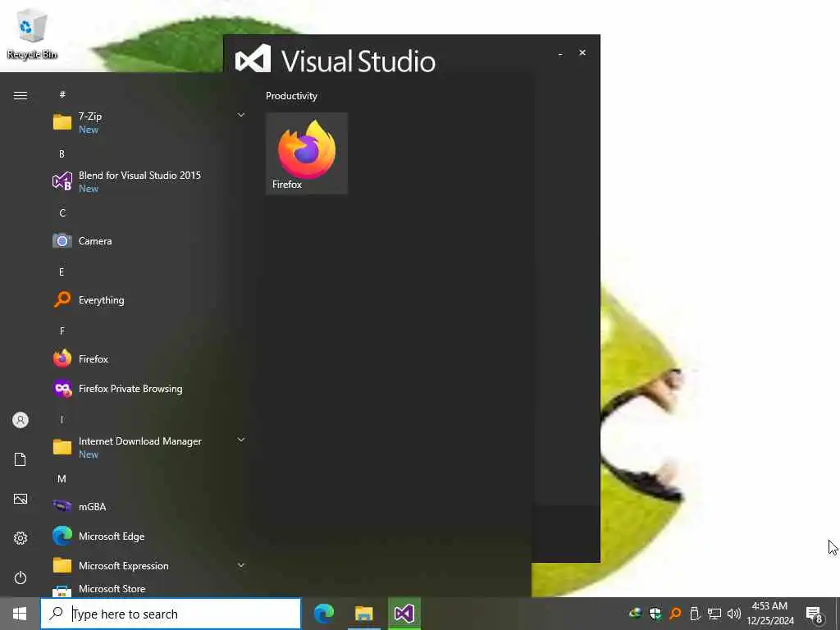Switch to Visual Studio on taskbar
Viewport: 840px width, 630px height.
[x=404, y=614]
